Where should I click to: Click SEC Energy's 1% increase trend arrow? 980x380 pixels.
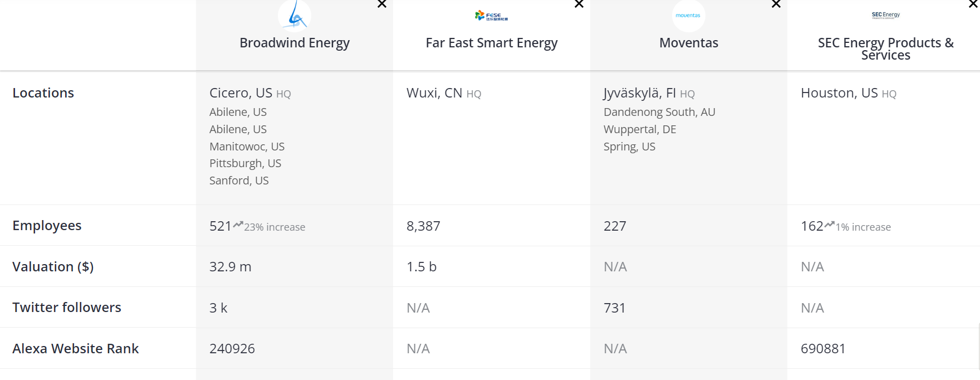(829, 225)
